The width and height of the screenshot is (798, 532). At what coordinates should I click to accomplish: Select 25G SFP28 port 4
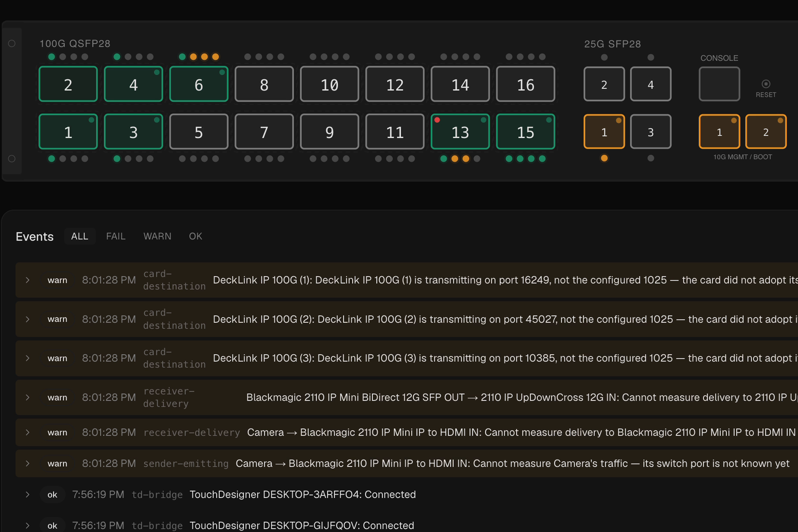[x=651, y=84]
